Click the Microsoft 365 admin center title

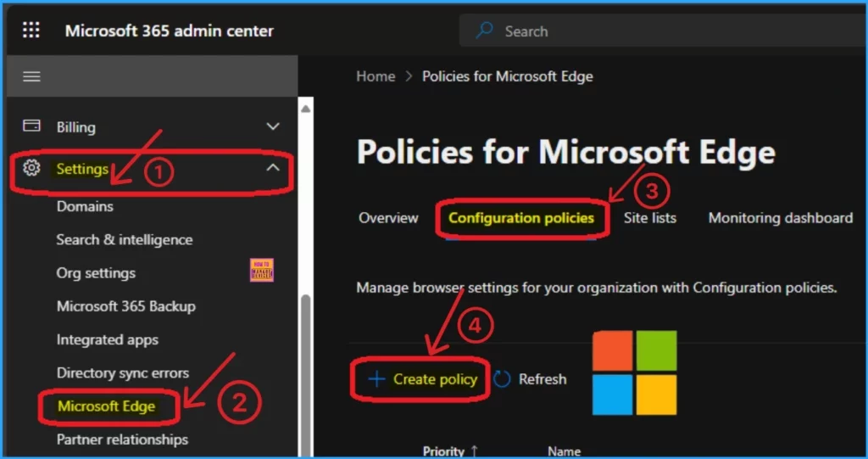click(170, 31)
